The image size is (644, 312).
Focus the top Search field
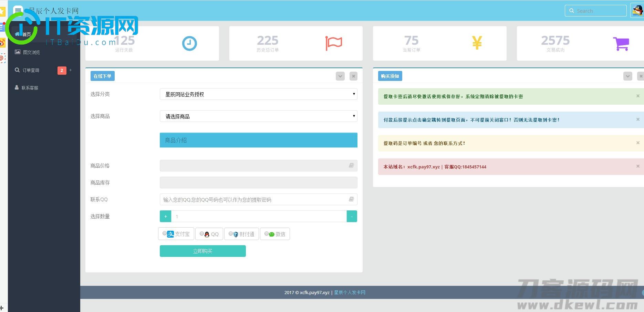(x=595, y=11)
